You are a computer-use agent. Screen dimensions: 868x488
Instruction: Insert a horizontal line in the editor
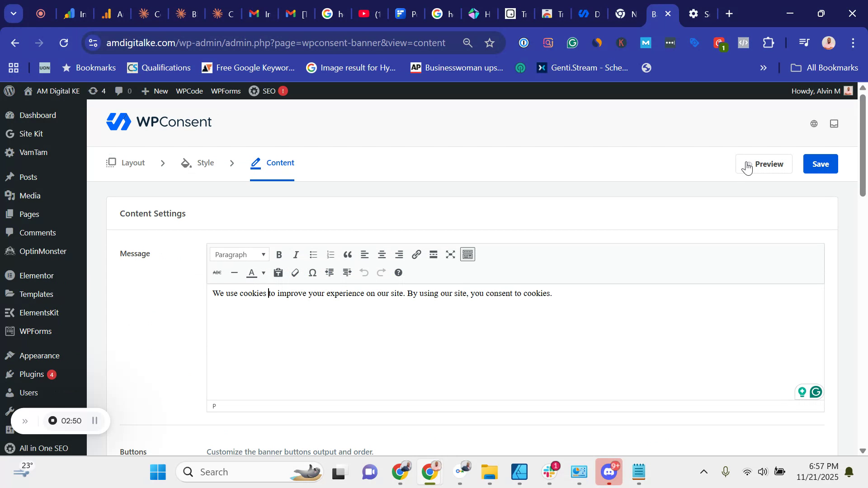click(234, 272)
